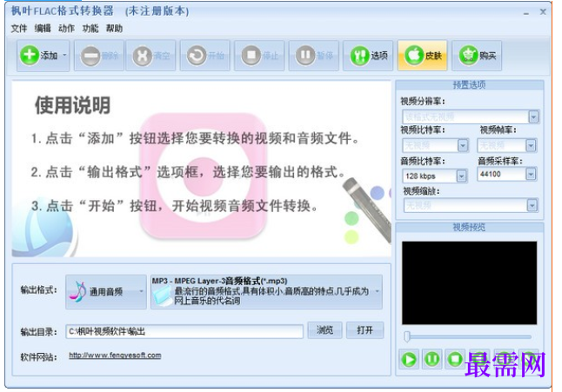Minimize the converter window
562x392 pixels.
pos(526,13)
